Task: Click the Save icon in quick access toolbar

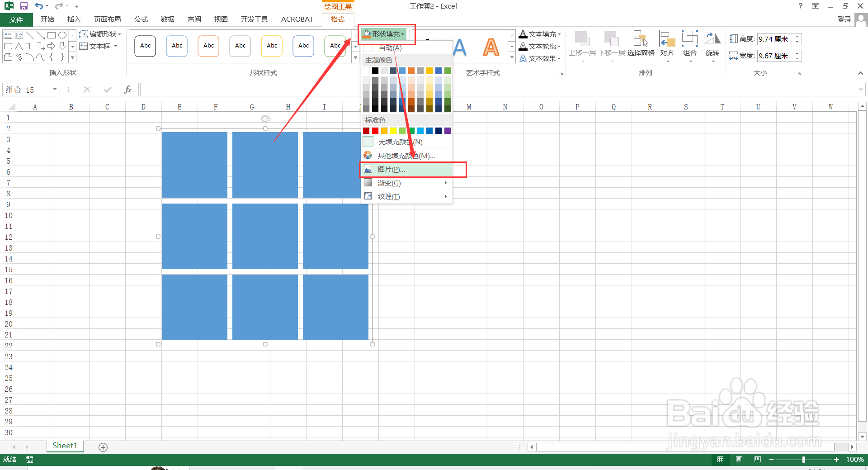Action: [x=24, y=6]
